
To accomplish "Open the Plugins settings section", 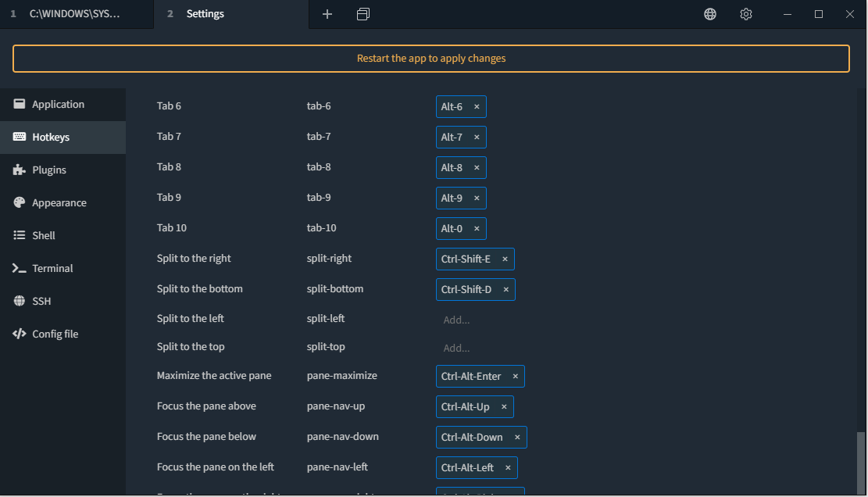I will [x=63, y=170].
